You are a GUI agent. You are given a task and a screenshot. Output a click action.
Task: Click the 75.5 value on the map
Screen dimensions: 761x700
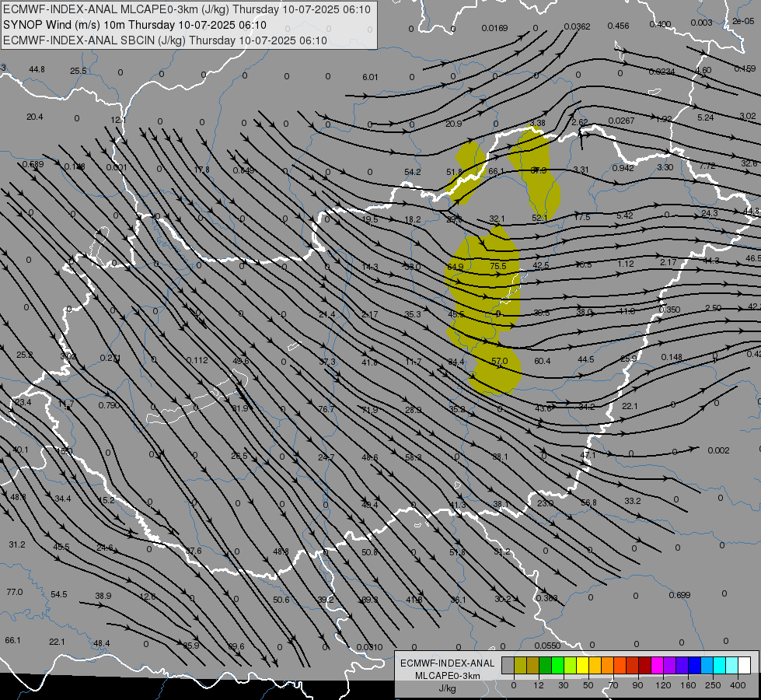pos(498,266)
